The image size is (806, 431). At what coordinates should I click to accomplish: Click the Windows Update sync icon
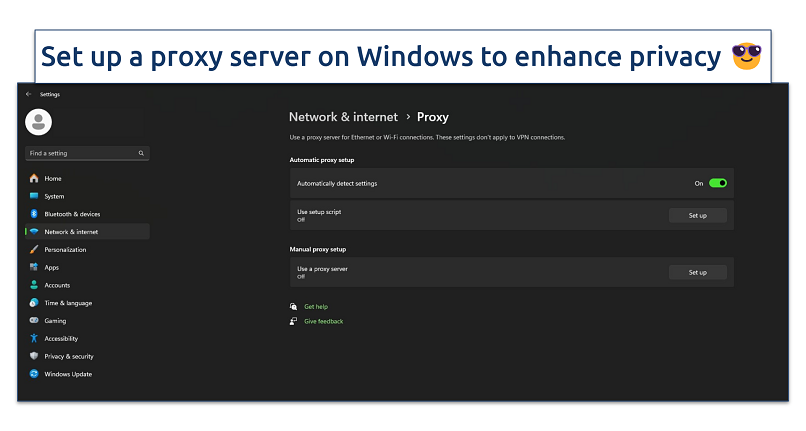click(34, 374)
